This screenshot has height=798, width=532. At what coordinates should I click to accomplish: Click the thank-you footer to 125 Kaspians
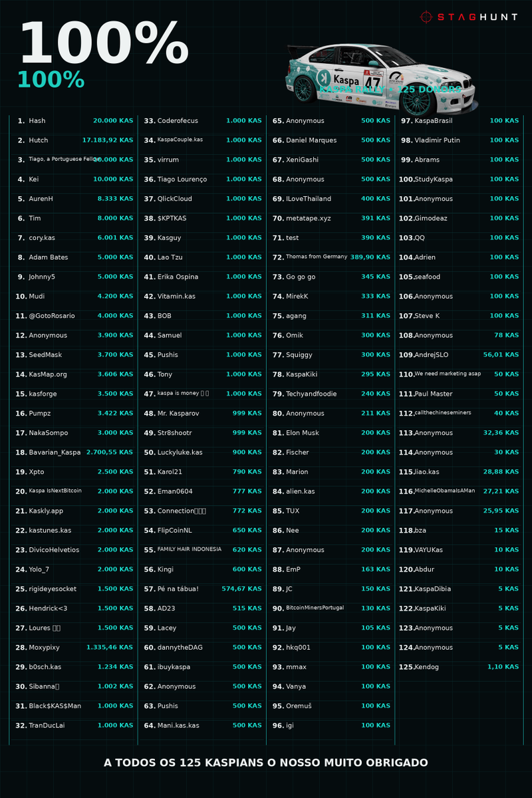266,763
